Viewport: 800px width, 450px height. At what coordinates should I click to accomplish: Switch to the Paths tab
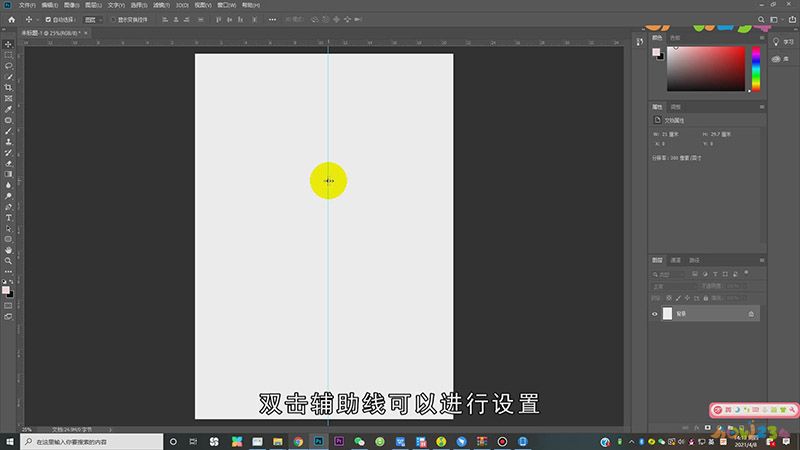coord(694,260)
